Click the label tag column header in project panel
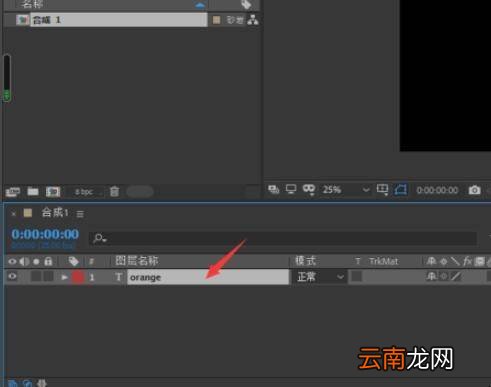Screen dimensions: 491x387 (246, 4)
